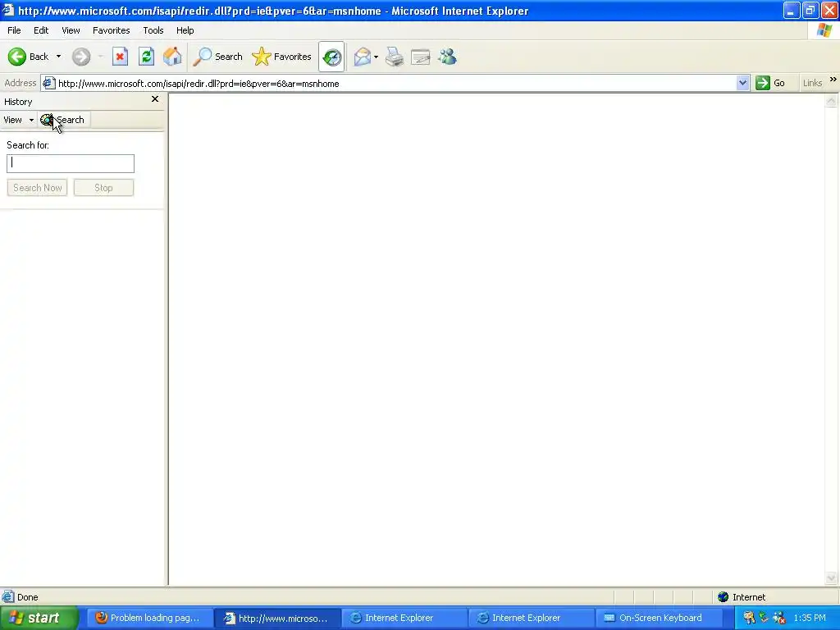Expand the address bar dropdown list
Image resolution: width=840 pixels, height=630 pixels.
[x=742, y=83]
